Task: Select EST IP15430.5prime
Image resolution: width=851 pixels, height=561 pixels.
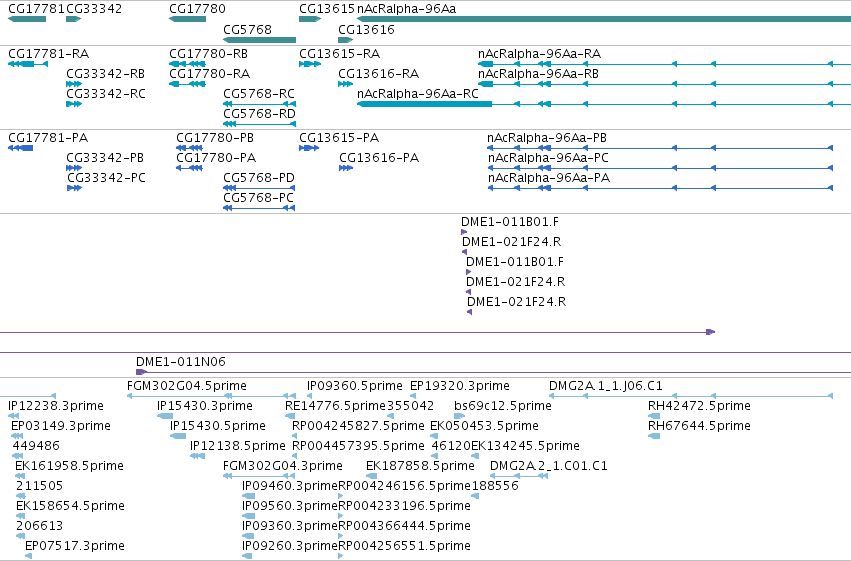Action: coord(218,426)
